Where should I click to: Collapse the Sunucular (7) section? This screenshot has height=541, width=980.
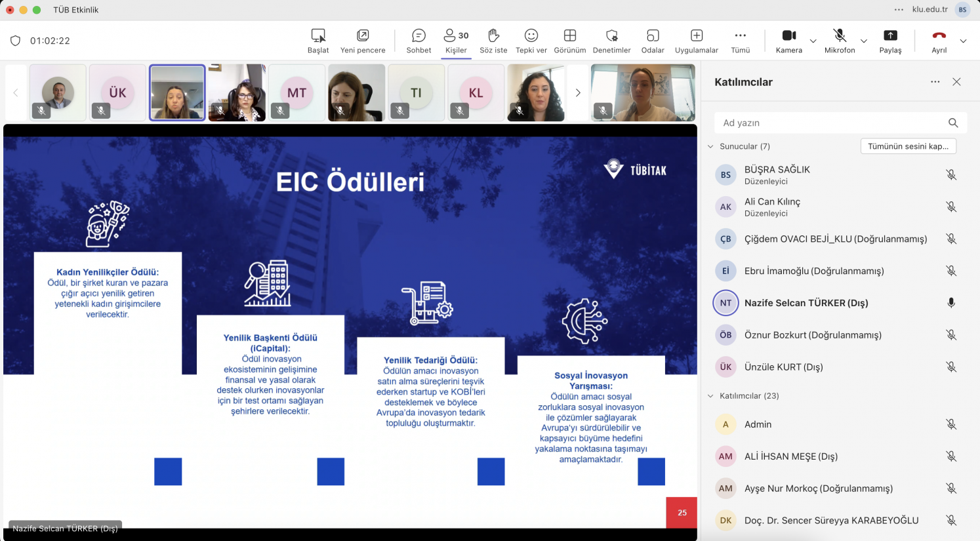[710, 147]
